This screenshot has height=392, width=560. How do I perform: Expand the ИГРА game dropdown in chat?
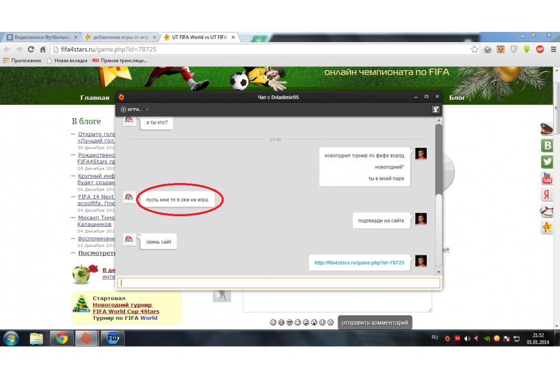pyautogui.click(x=135, y=109)
